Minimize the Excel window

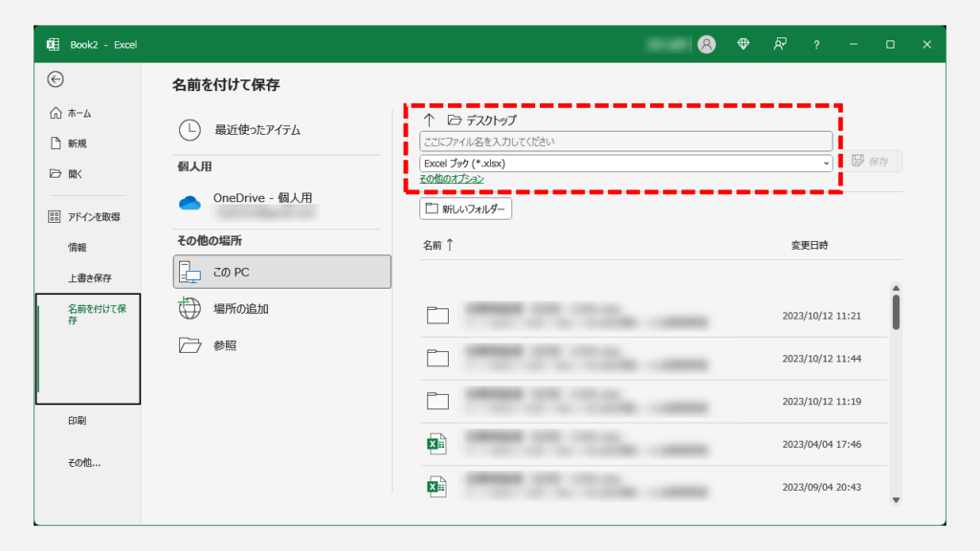point(853,44)
